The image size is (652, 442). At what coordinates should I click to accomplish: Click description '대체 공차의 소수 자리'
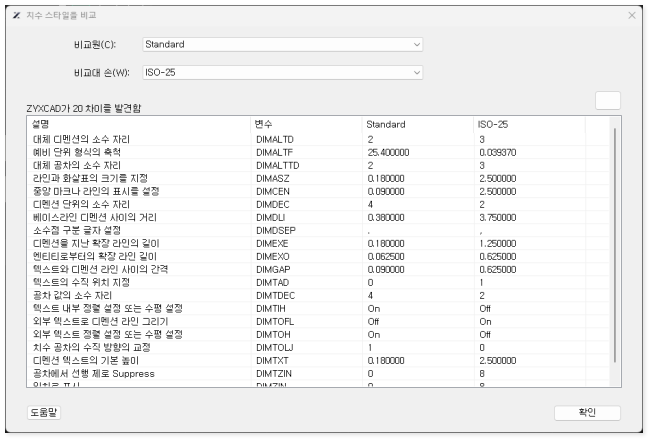pyautogui.click(x=77, y=165)
